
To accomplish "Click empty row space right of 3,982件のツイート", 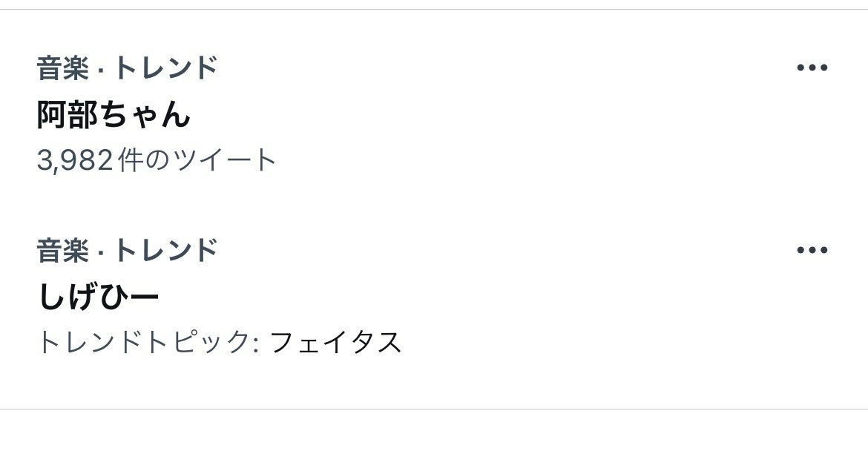I will (x=519, y=159).
